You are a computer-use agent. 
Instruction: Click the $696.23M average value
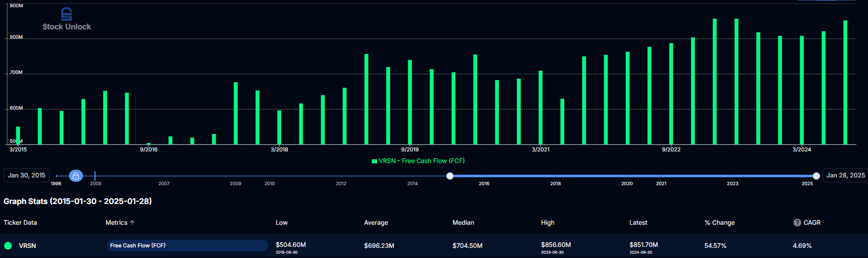[x=379, y=246]
